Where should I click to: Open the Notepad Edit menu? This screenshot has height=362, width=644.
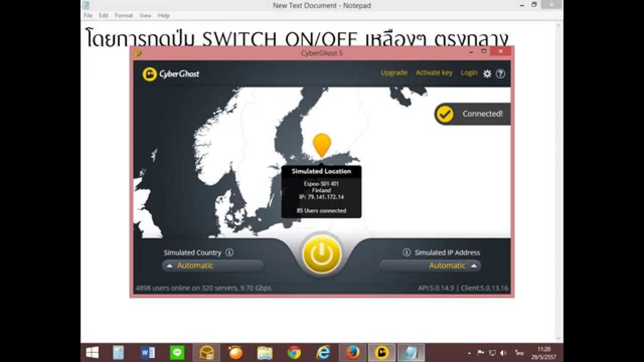(104, 16)
